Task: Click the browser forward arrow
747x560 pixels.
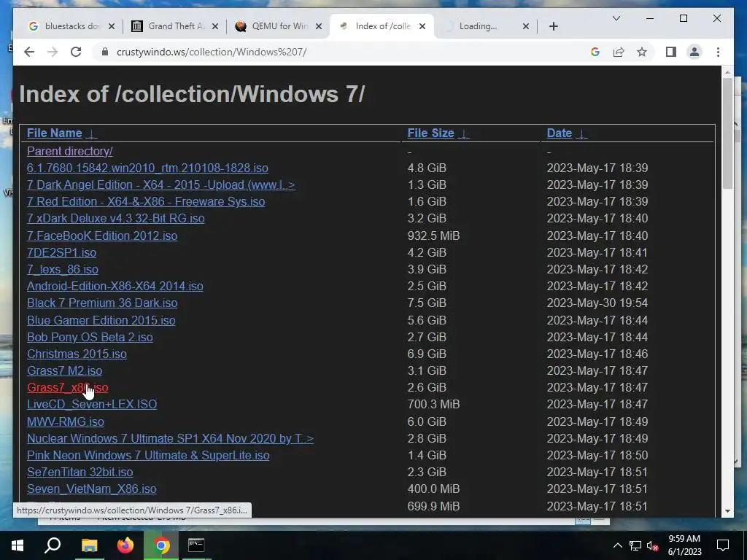Action: tap(53, 52)
